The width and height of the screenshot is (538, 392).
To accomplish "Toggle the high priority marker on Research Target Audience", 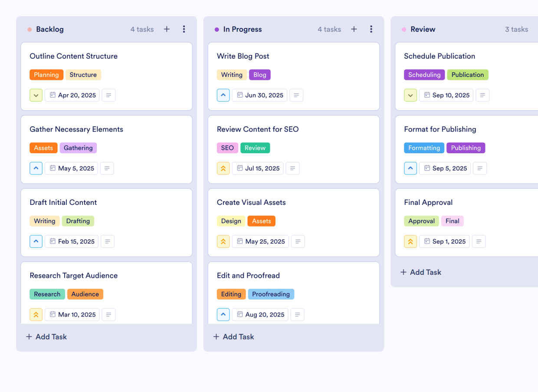I will 36,314.
